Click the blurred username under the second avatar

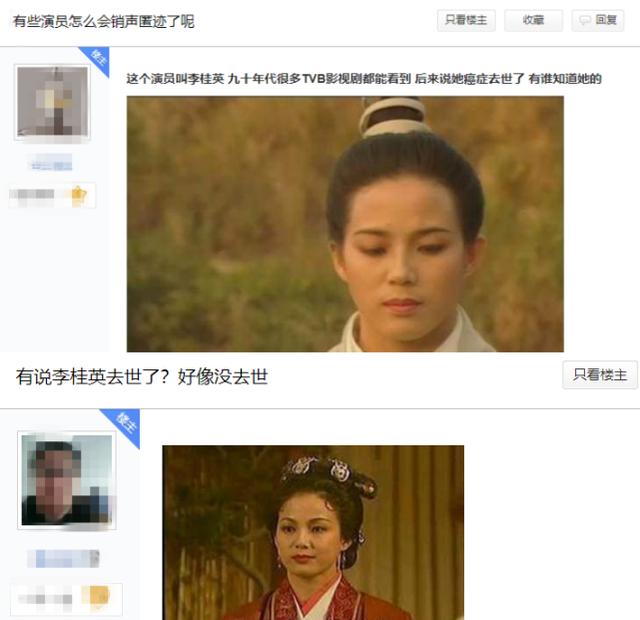click(x=64, y=558)
